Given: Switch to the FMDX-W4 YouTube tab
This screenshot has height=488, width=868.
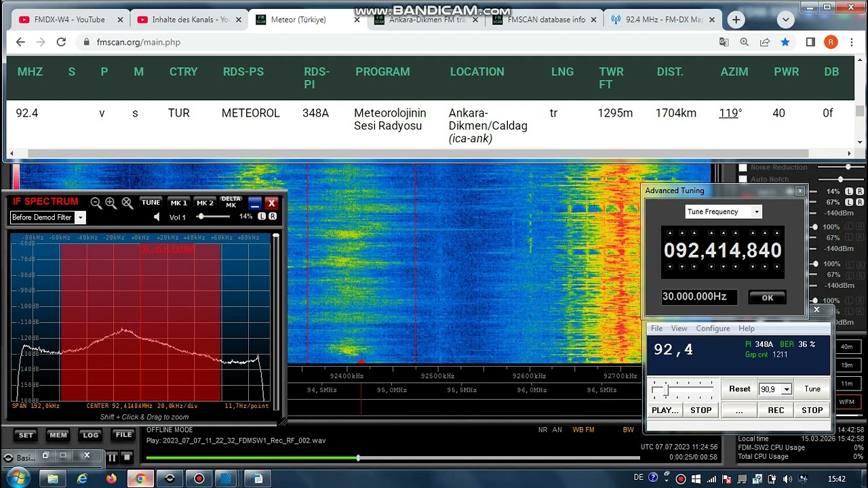Looking at the screenshot, I should 71,20.
